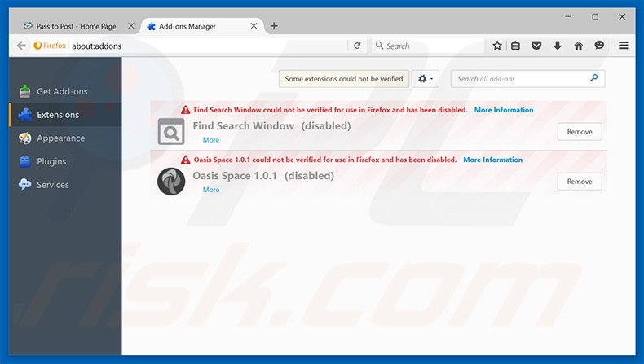The height and width of the screenshot is (364, 644).
Task: Show More details for Oasis Space 1.0.1
Action: pos(211,190)
